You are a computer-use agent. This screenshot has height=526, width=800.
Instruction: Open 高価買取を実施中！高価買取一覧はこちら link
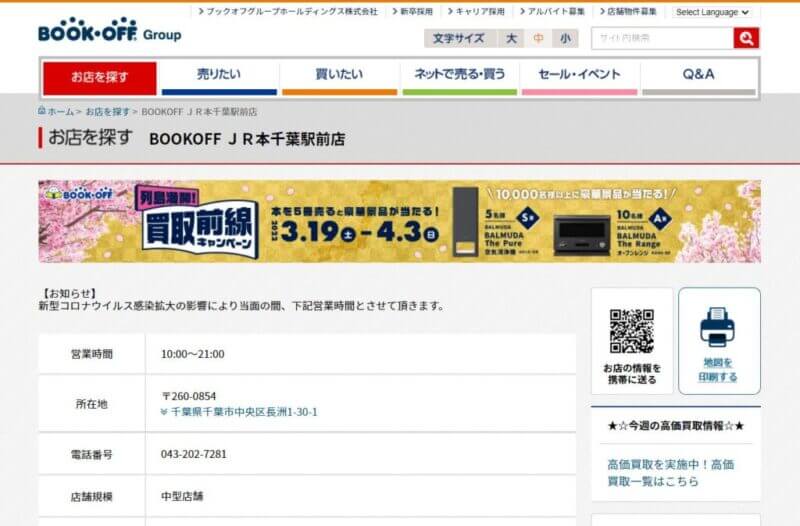[x=670, y=472]
